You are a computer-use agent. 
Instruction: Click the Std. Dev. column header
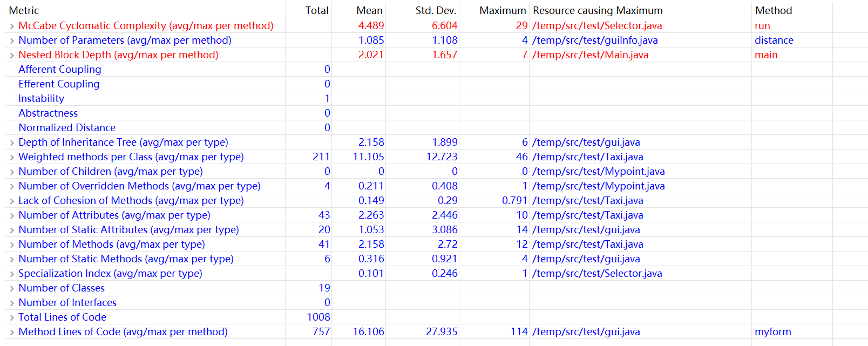436,10
